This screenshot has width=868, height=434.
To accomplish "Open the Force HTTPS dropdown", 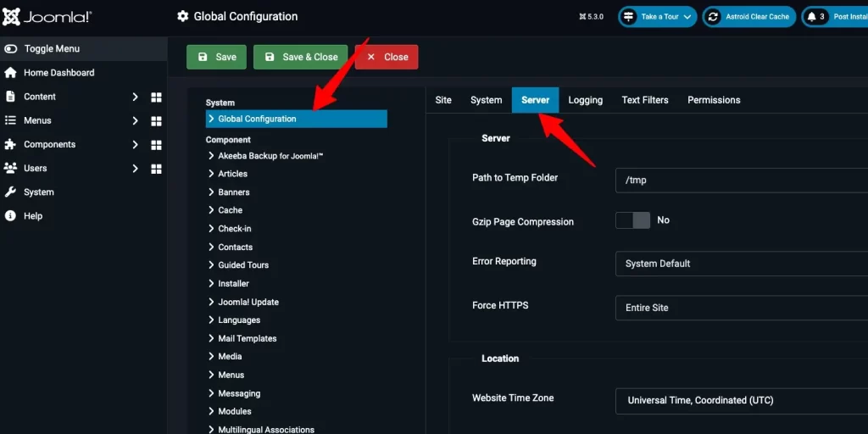I will point(741,308).
